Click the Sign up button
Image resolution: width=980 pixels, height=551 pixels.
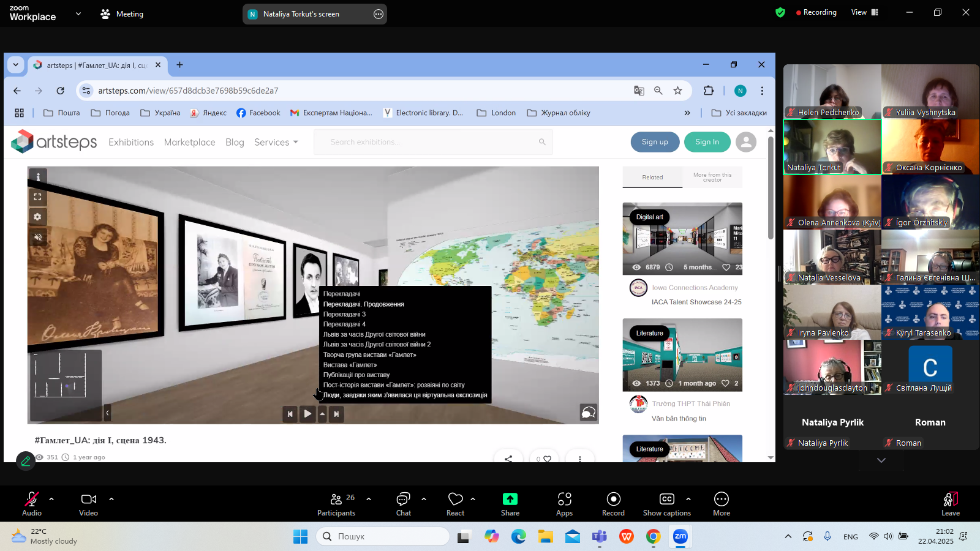pos(655,142)
